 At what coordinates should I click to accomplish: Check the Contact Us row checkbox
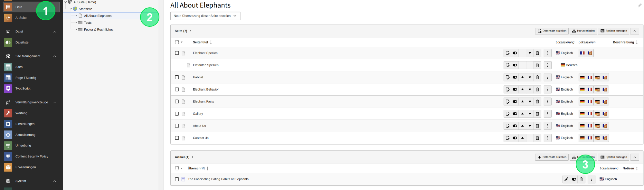coord(177,138)
